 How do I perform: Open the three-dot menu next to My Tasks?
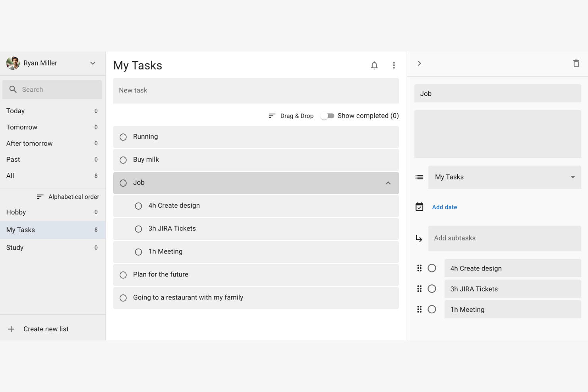tap(394, 65)
